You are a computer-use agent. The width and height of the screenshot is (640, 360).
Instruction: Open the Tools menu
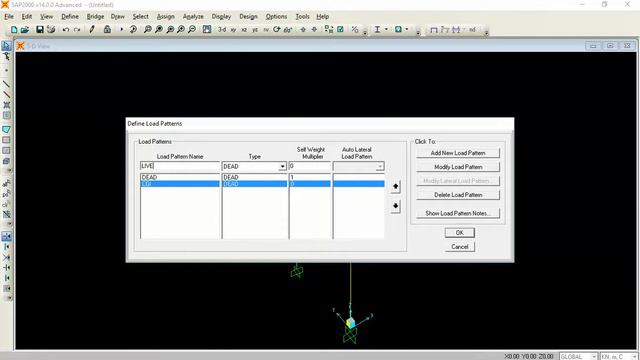tap(302, 16)
